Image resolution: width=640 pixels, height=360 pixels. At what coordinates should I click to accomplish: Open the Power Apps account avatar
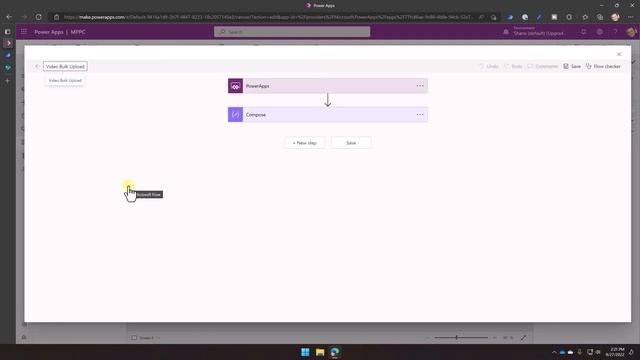tap(631, 32)
